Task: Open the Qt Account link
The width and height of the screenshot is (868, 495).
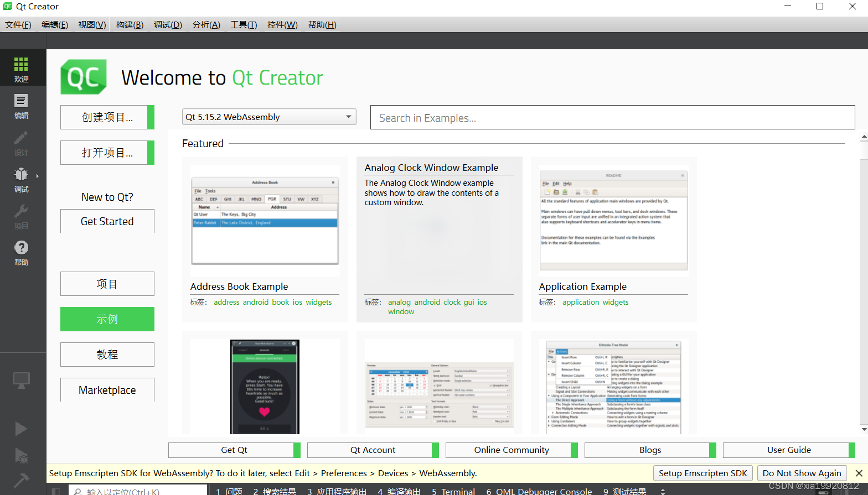Action: coord(373,450)
